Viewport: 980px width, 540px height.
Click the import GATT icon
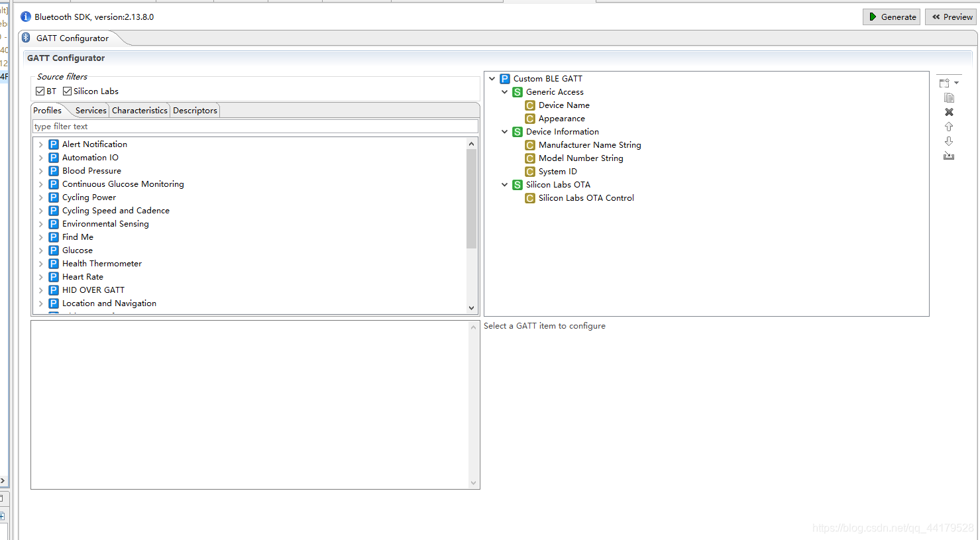pos(949,156)
